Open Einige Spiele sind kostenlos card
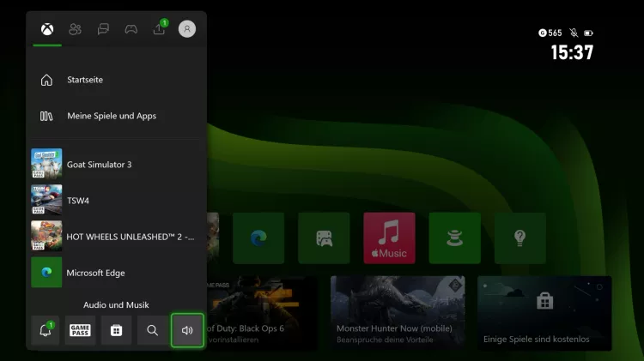 (x=544, y=314)
